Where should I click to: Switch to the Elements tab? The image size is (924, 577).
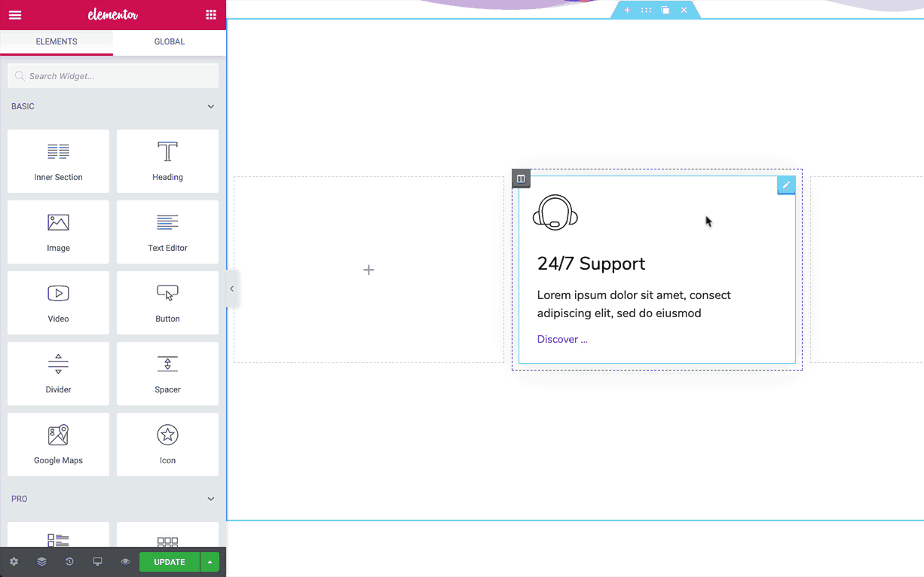[57, 42]
